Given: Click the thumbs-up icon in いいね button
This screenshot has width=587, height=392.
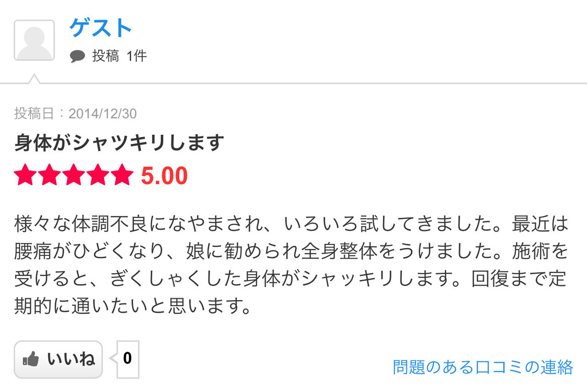Looking at the screenshot, I should 31,359.
